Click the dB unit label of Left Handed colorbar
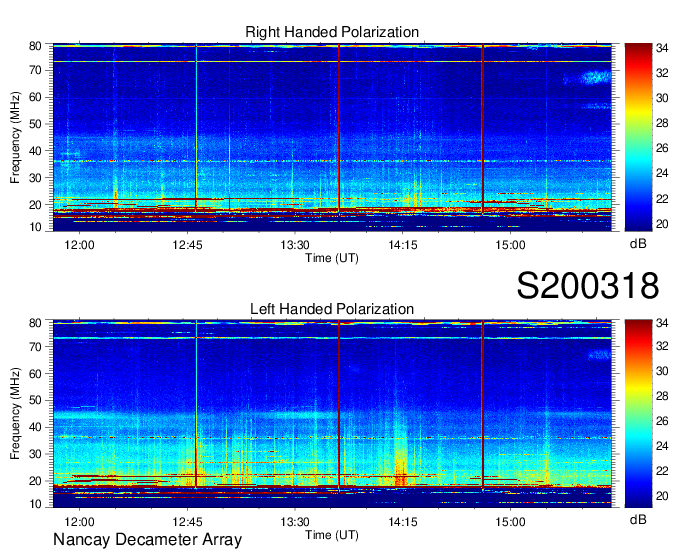This screenshot has width=680, height=552. tap(638, 519)
